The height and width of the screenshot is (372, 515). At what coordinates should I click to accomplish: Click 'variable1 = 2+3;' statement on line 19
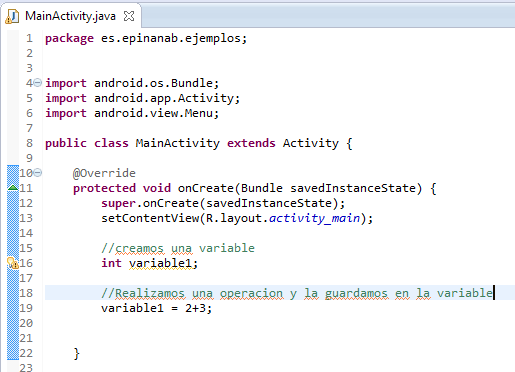(x=156, y=308)
